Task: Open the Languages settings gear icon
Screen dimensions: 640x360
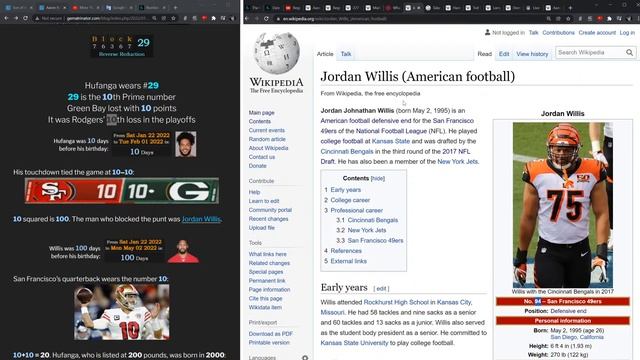Action: tap(305, 358)
